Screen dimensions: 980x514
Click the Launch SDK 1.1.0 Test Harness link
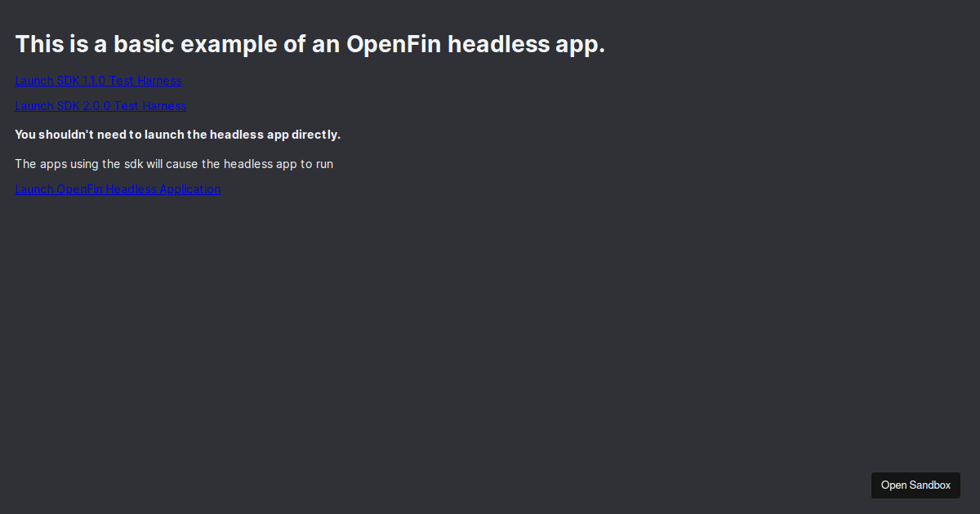[97, 80]
